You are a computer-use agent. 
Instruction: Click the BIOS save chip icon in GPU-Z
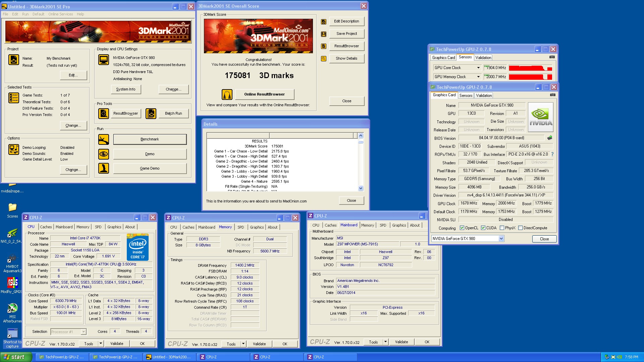pyautogui.click(x=550, y=138)
